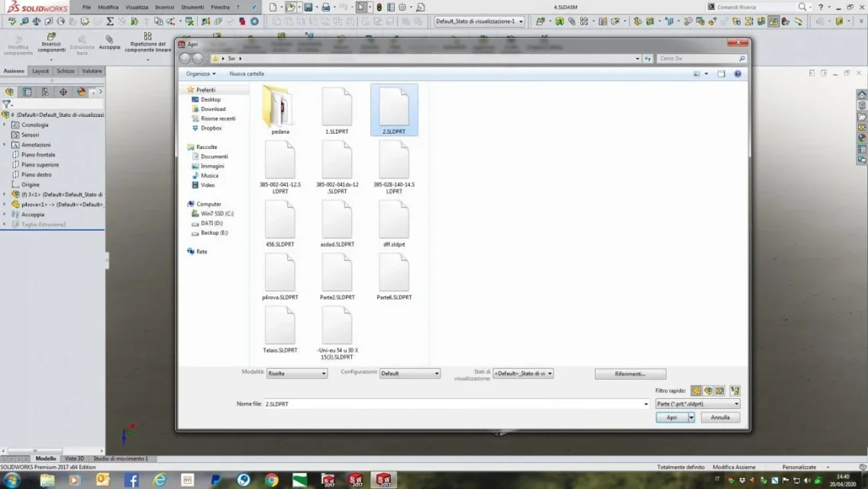The height and width of the screenshot is (489, 868).
Task: Select the p4rova.SLDPRT file
Action: (280, 277)
